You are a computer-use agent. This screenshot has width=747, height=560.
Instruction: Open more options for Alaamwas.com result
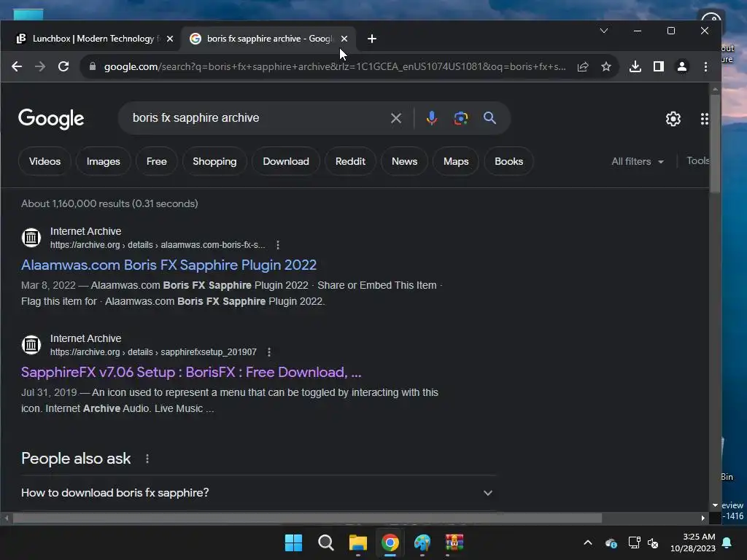(278, 245)
